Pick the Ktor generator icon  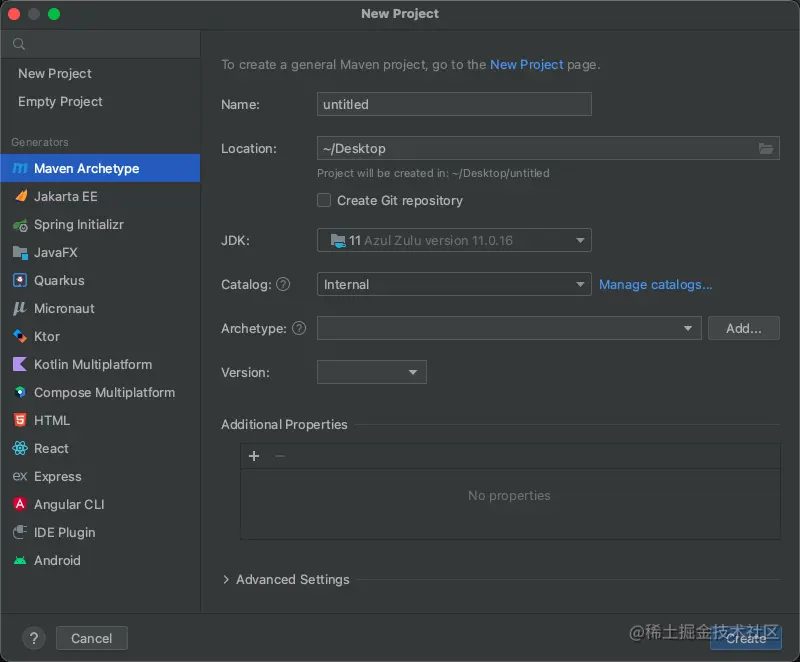coord(20,337)
